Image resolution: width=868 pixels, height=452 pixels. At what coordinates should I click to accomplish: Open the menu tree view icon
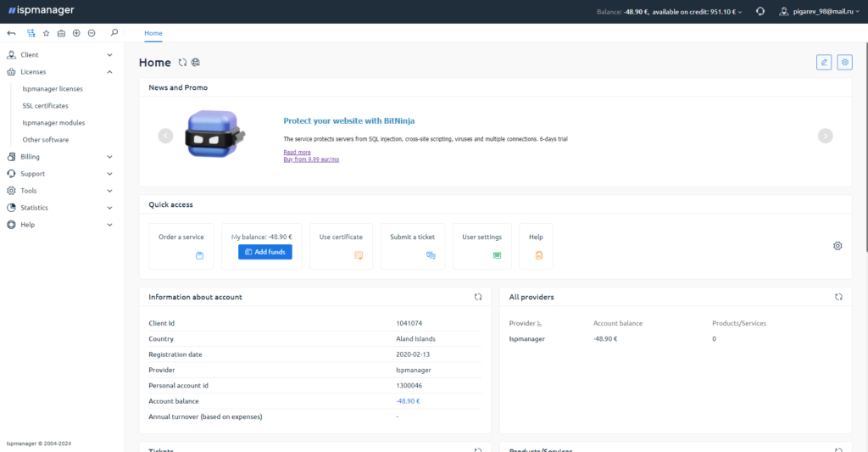[x=31, y=33]
